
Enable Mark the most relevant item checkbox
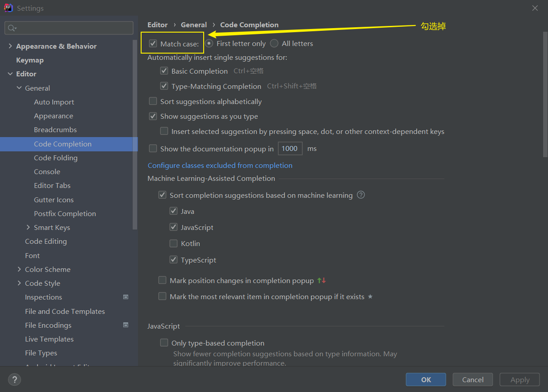(163, 296)
